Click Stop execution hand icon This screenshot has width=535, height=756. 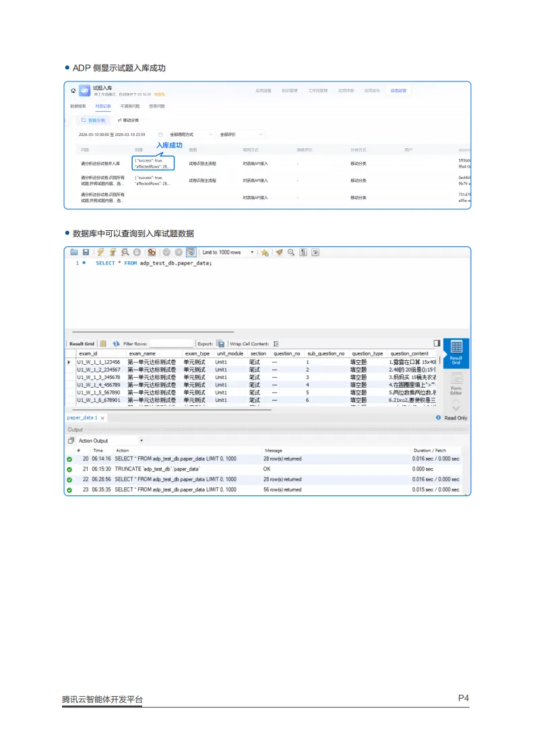137,252
